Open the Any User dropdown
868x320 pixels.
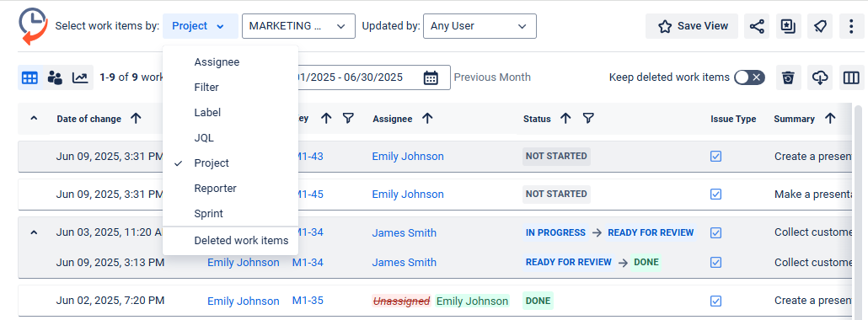(x=480, y=26)
